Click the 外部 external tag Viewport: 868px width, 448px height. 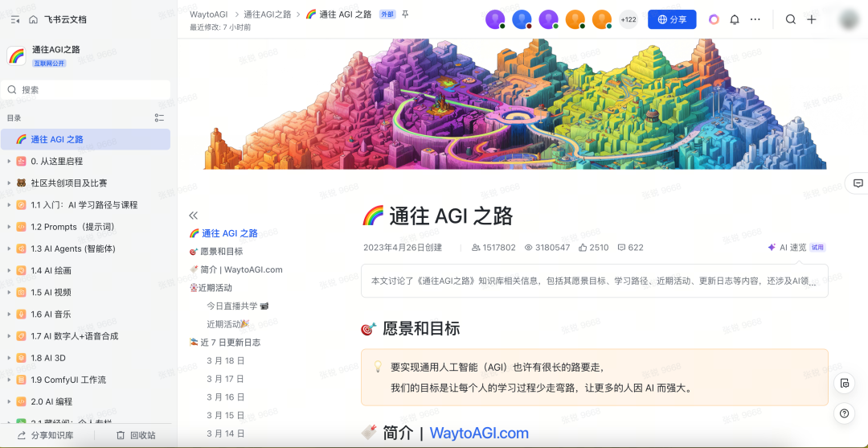pos(387,14)
